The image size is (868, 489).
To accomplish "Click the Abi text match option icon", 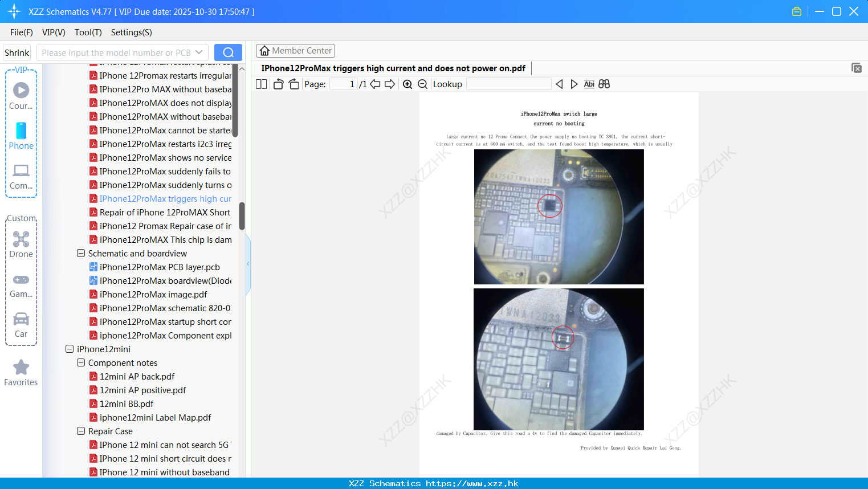I will tap(589, 84).
